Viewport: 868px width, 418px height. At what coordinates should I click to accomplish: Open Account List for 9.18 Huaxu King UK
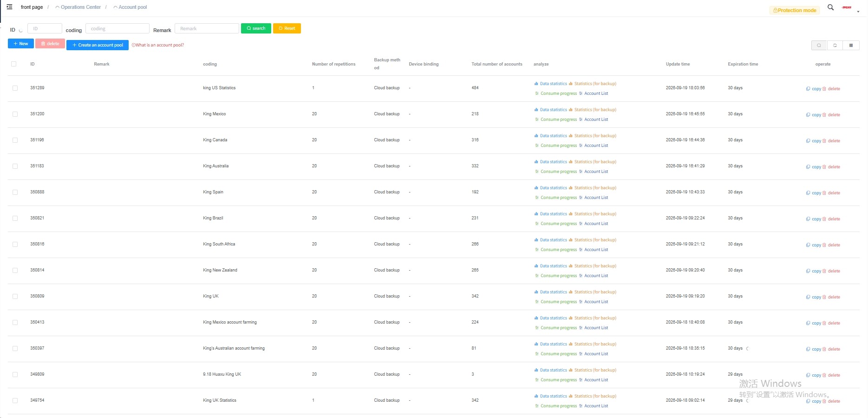click(x=594, y=380)
